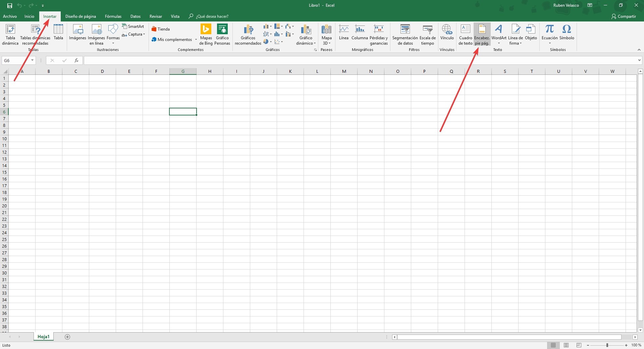Viewport: 644px width, 349px height.
Task: Open the Captura screenshot dropdown
Action: [133, 34]
